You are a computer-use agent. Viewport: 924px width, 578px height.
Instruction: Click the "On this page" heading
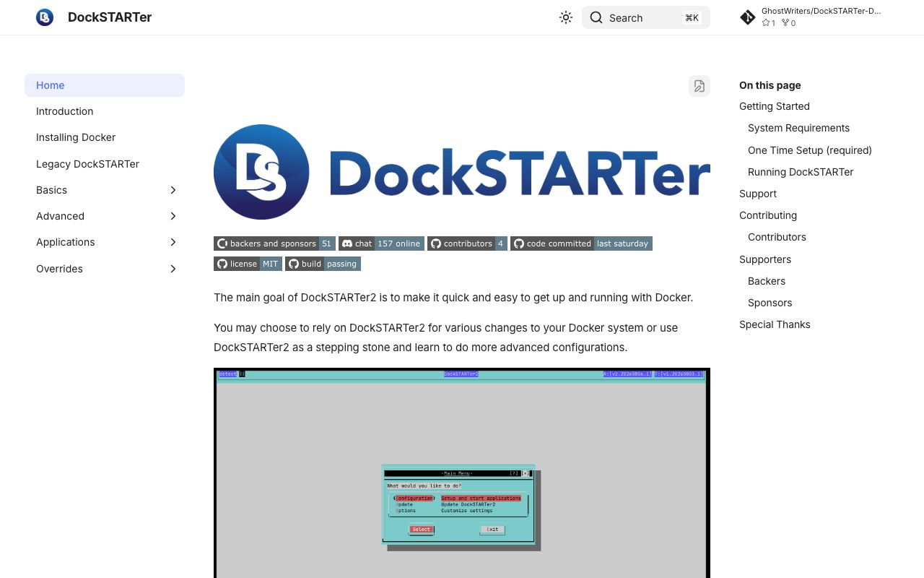pyautogui.click(x=770, y=85)
